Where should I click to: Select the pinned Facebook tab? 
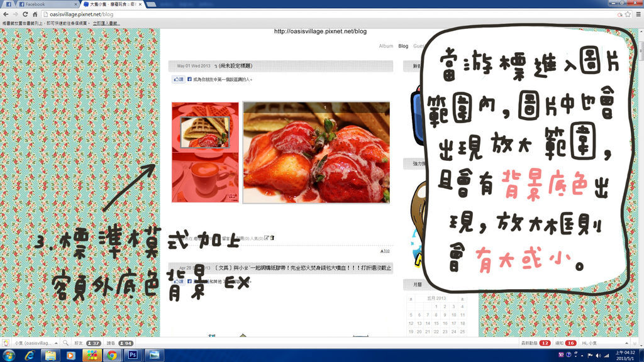8,4
